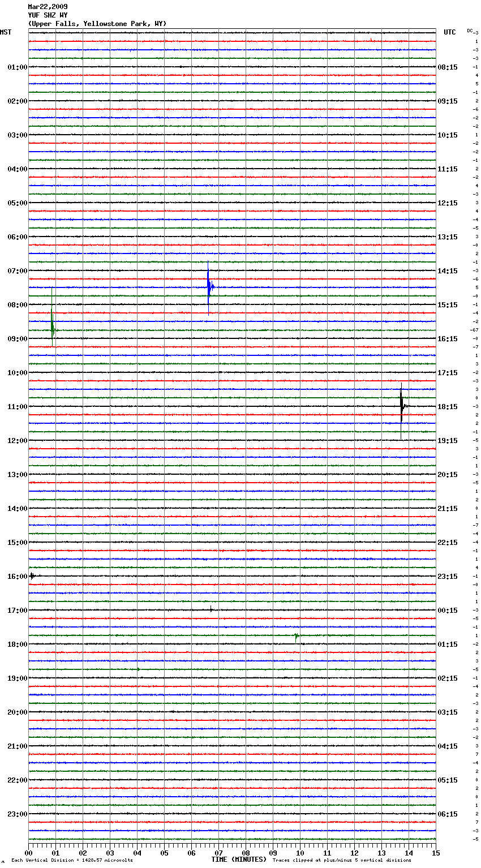Click the "Traces clipped at plus/minus 5 vertical divisions" note
Screen dimensions: 481x868
342,861
